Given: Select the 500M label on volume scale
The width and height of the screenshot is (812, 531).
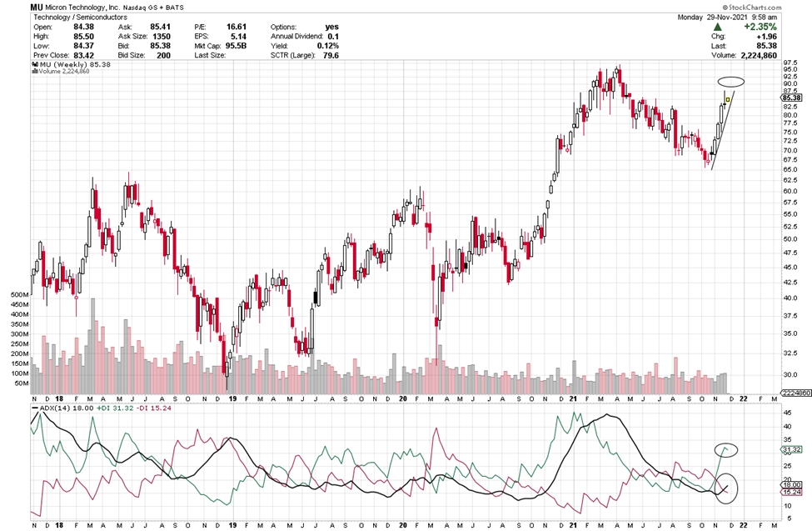Looking at the screenshot, I should click(x=19, y=294).
